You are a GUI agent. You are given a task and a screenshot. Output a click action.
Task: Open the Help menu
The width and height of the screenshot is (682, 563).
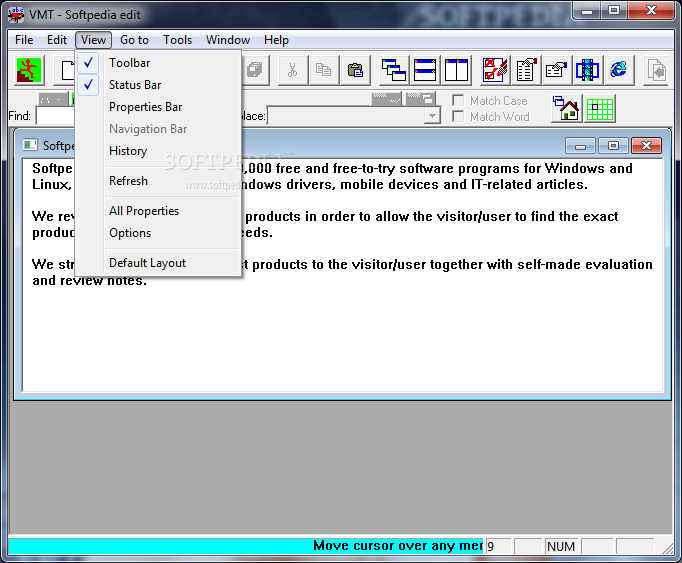pyautogui.click(x=276, y=40)
